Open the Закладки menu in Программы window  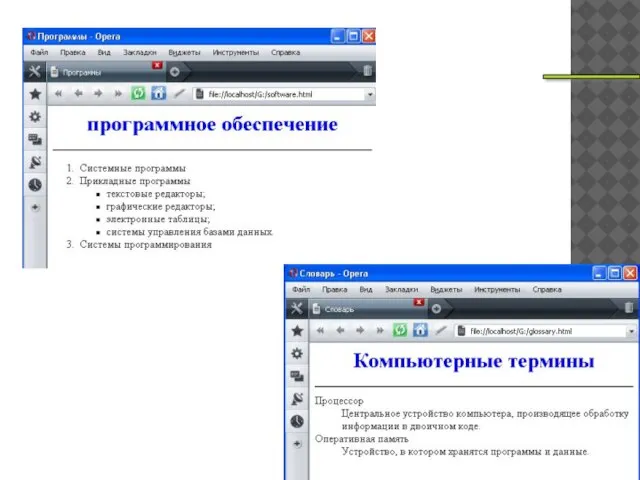(139, 51)
